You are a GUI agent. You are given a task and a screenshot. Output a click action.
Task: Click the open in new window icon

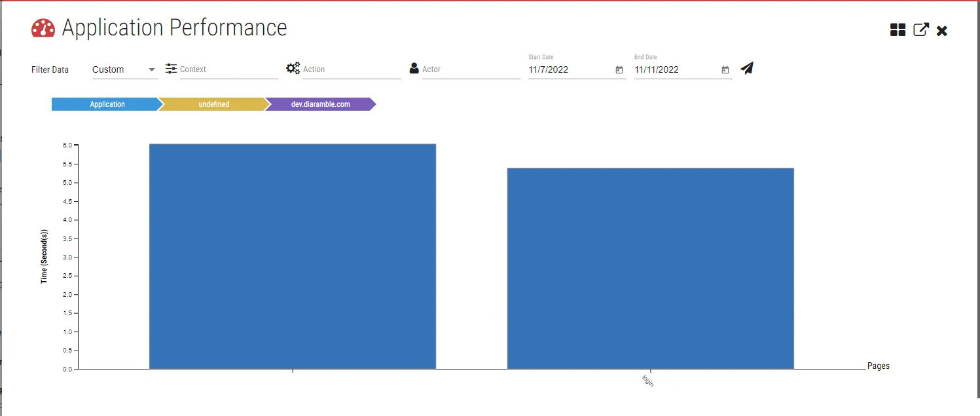[x=920, y=30]
